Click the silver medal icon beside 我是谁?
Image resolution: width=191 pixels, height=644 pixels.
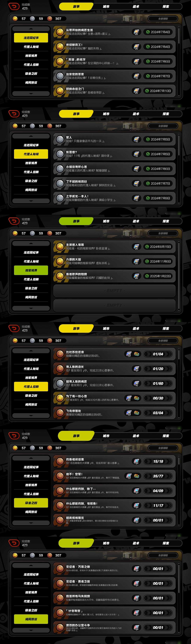tap(60, 154)
